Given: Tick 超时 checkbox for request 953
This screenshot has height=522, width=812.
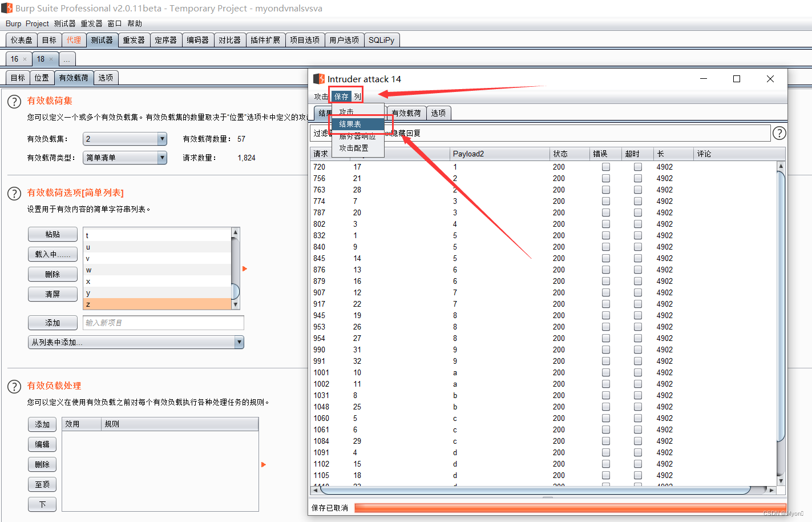Looking at the screenshot, I should [x=638, y=327].
